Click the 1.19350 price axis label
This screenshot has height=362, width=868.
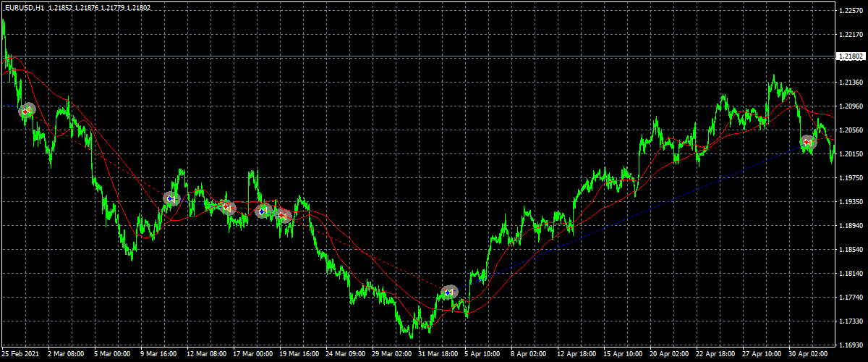click(x=851, y=201)
